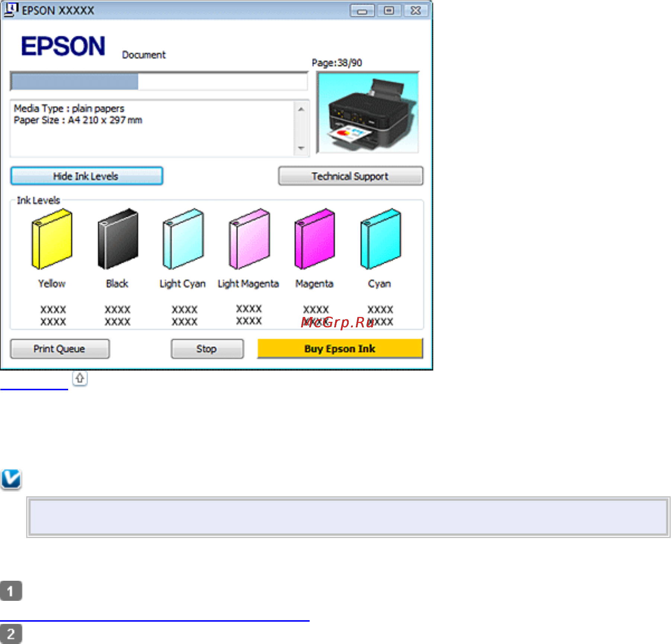The width and height of the screenshot is (671, 644).
Task: Click the 'Yellow' ink label
Action: (52, 284)
